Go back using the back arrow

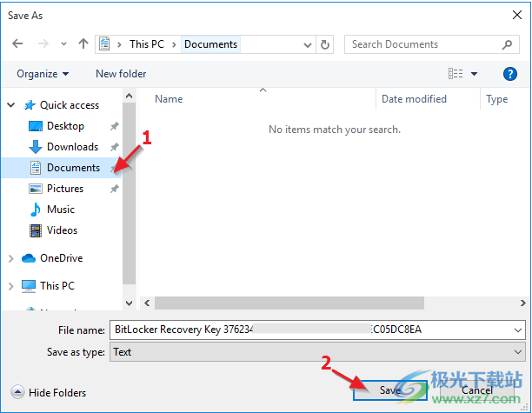[17, 43]
